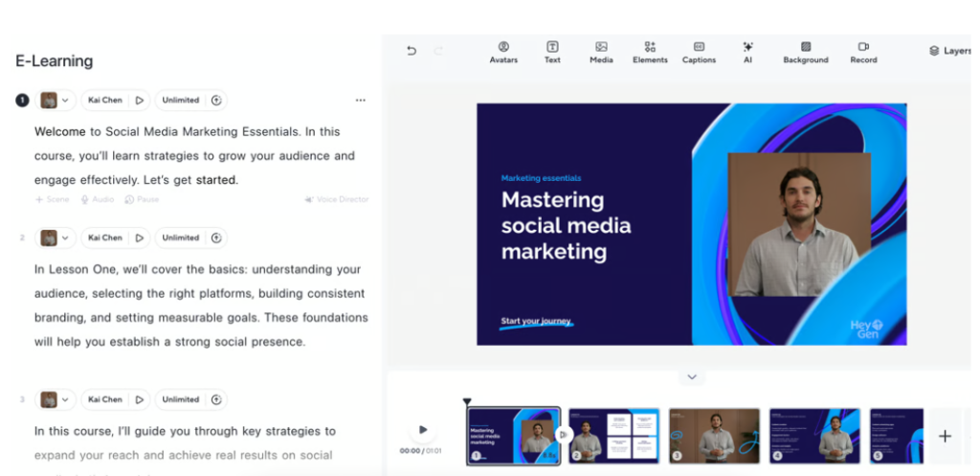980x476 pixels.
Task: Open the Elements panel
Action: [650, 52]
